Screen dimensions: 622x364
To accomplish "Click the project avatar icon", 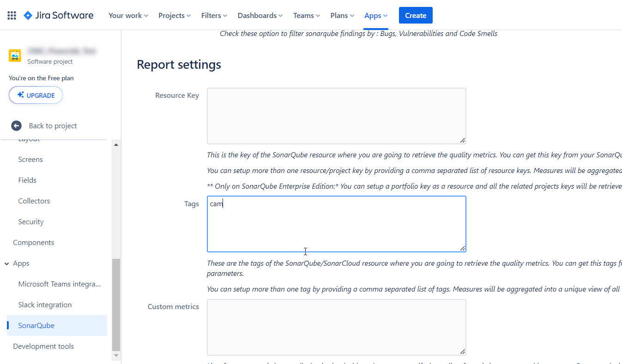I will pos(15,55).
